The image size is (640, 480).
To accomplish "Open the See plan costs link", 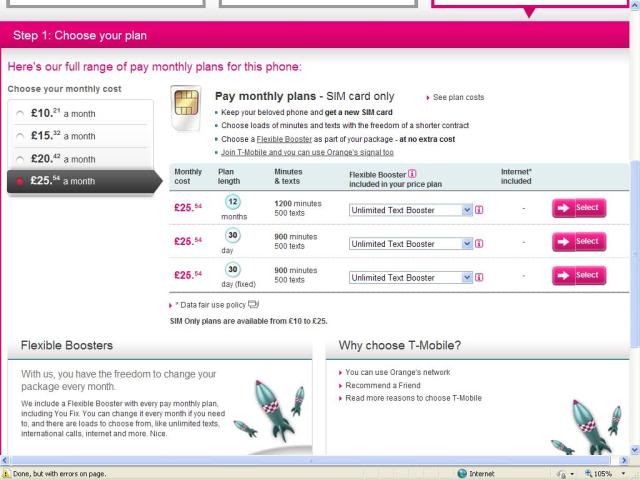I will pyautogui.click(x=457, y=97).
